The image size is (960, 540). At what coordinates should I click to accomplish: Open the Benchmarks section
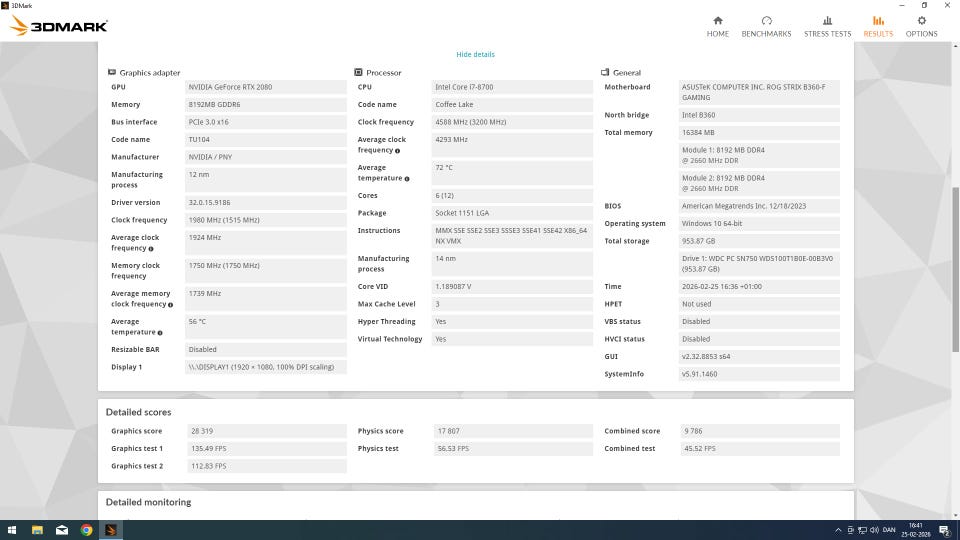(766, 26)
